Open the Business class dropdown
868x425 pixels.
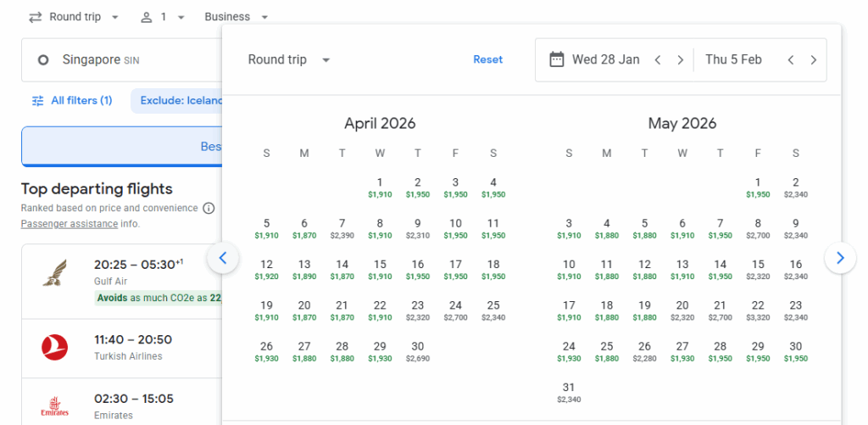[x=237, y=17]
